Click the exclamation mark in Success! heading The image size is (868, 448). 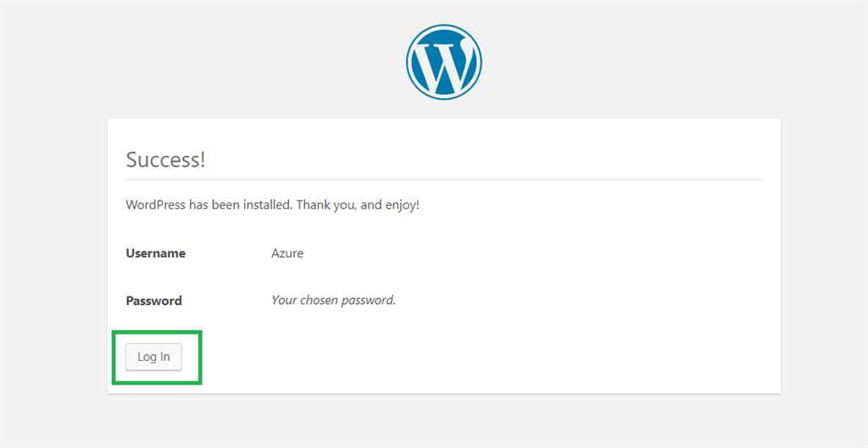203,159
